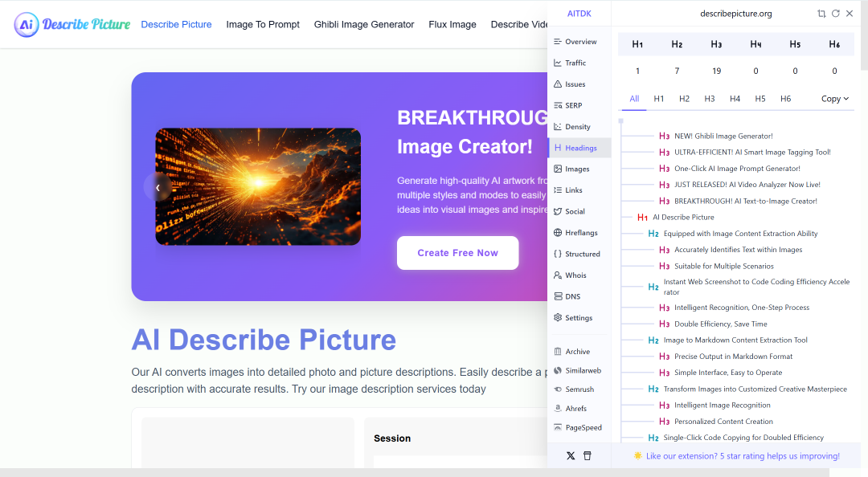The image size is (868, 477).
Task: Open the Traffic section
Action: click(x=579, y=63)
